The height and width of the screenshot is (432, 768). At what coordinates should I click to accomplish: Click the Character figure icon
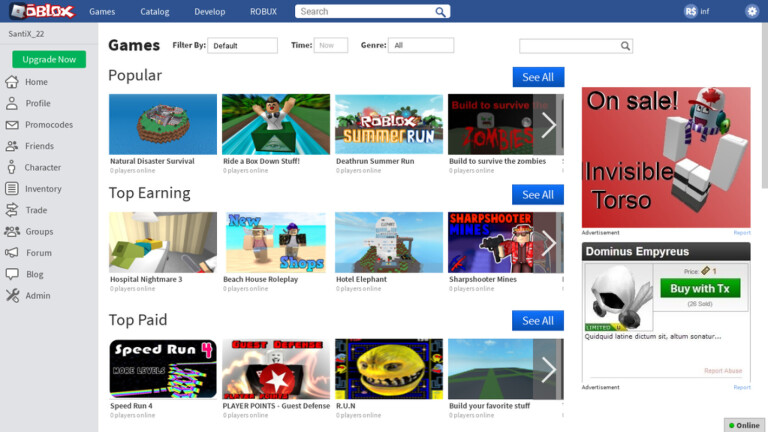click(x=12, y=168)
